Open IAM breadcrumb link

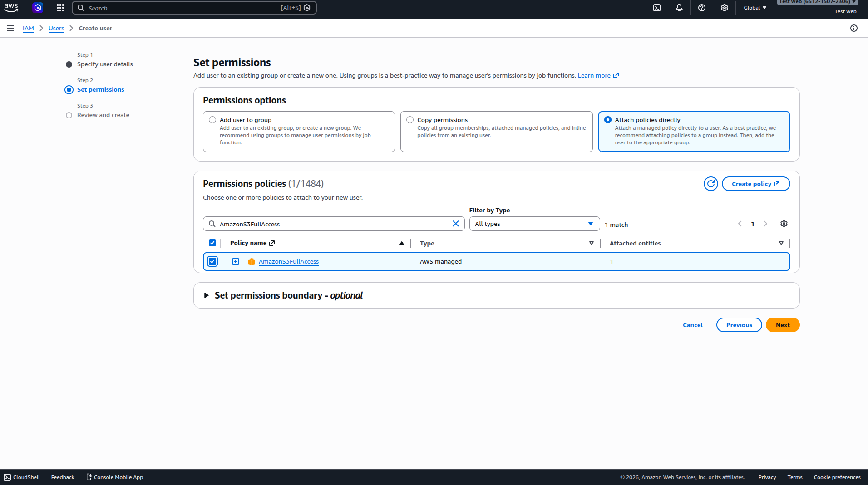coord(28,28)
